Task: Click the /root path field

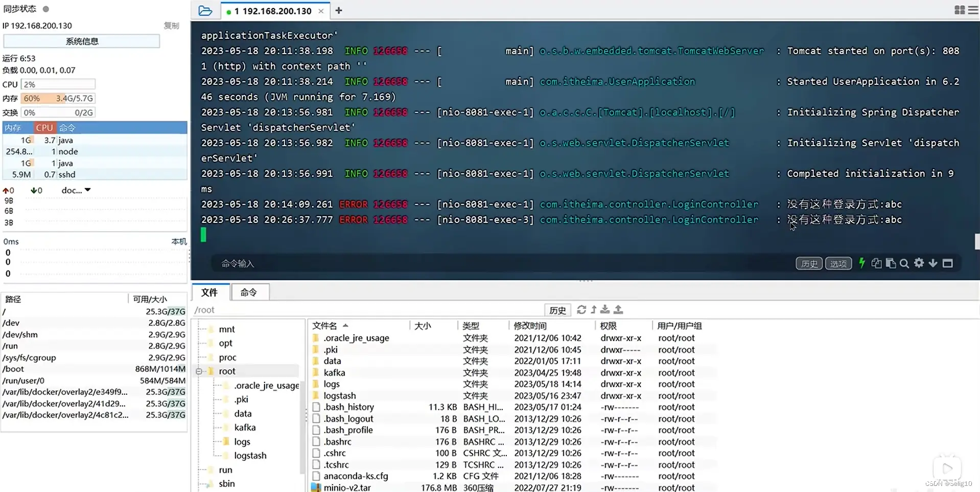Action: pos(368,310)
